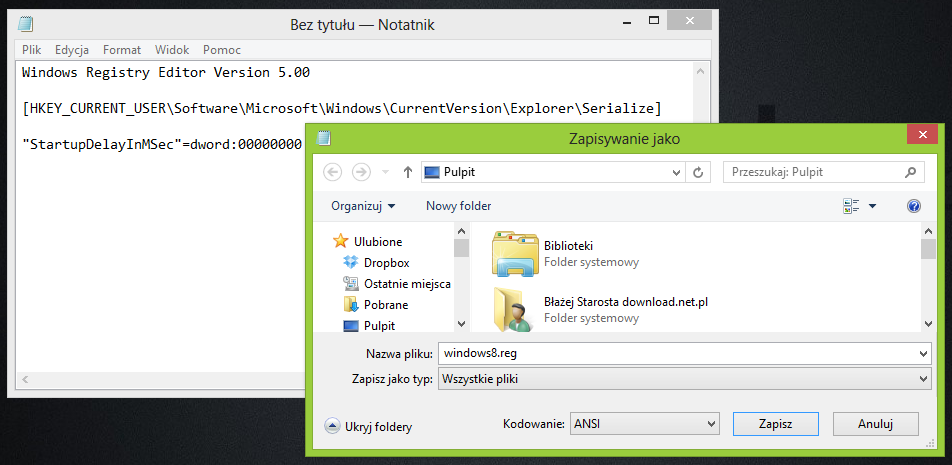Open the Edycja menu in Notatnik
The width and height of the screenshot is (952, 465).
tap(72, 50)
